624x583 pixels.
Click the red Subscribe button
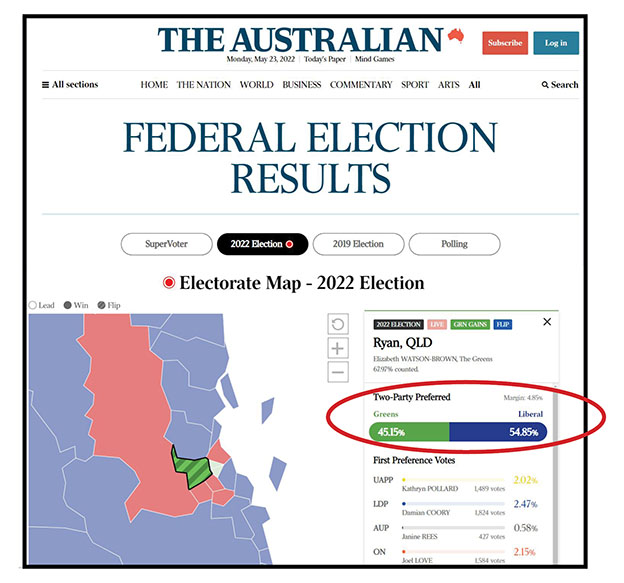pos(505,43)
